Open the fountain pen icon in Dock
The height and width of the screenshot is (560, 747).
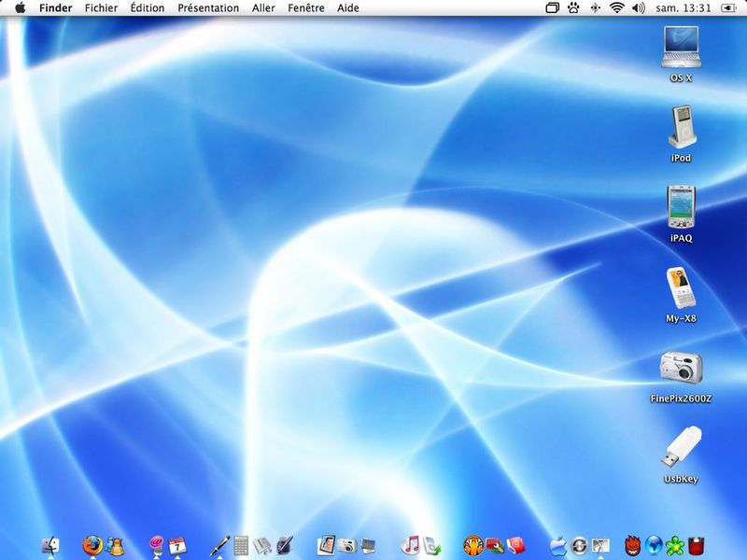coord(219,546)
